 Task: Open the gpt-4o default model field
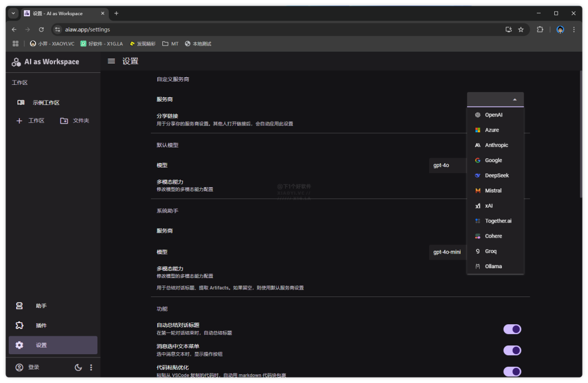tap(448, 165)
